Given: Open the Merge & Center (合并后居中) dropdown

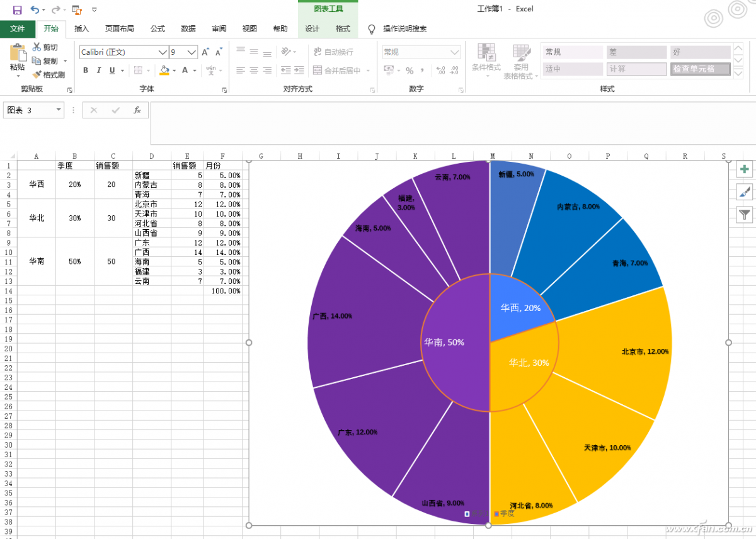Looking at the screenshot, I should click(367, 71).
